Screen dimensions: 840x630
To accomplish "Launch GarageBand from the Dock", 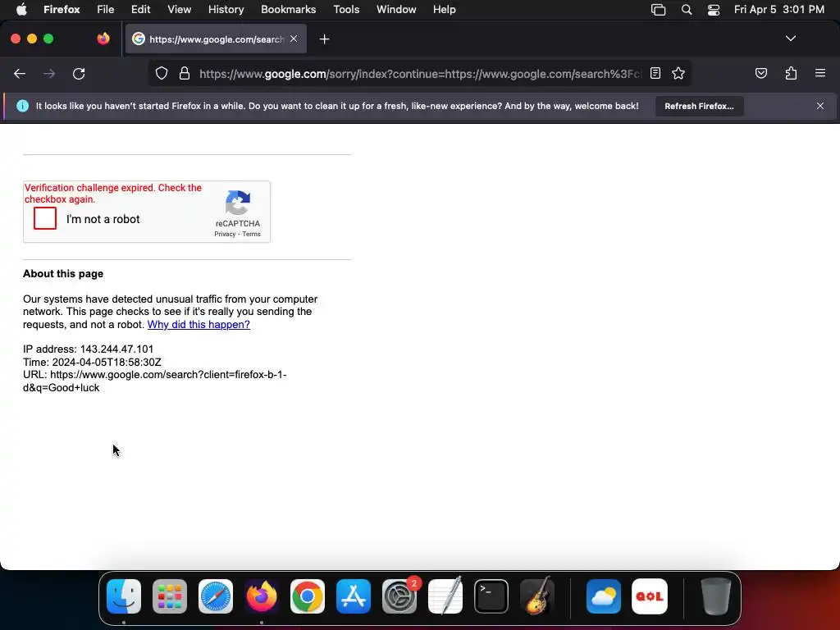I will pyautogui.click(x=537, y=596).
